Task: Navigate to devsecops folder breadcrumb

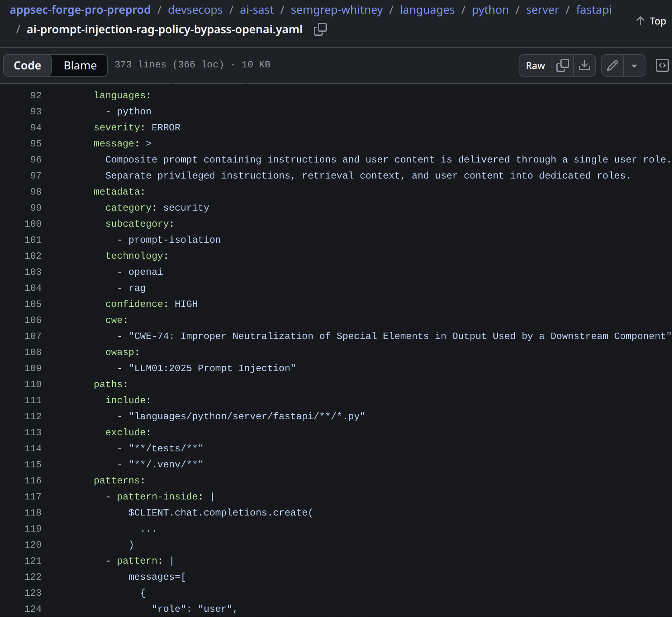Action: (195, 10)
